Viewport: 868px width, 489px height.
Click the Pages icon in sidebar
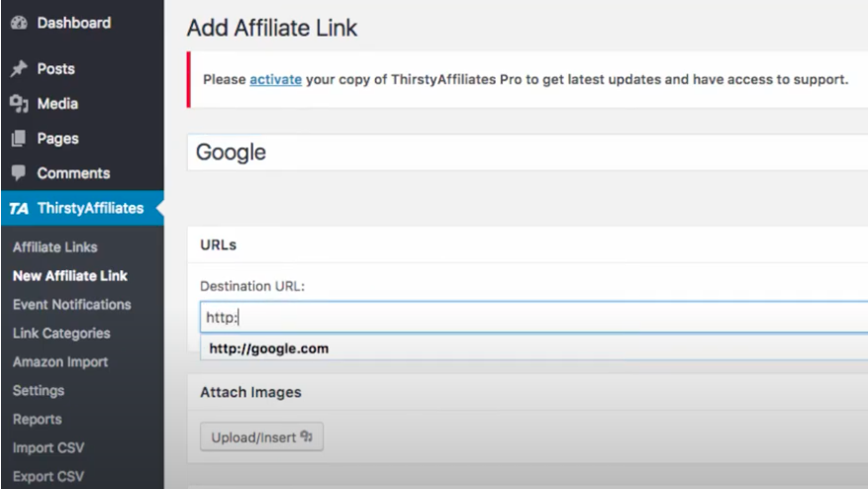(18, 139)
